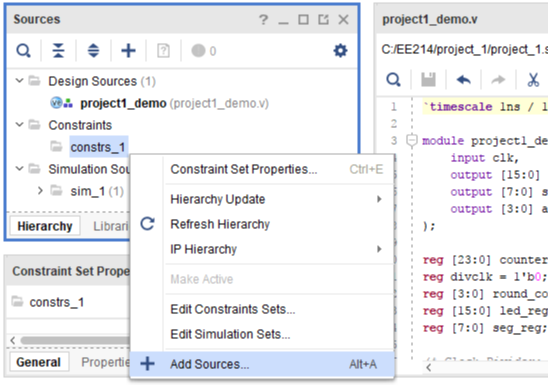
Task: Open search in the project1_demo.v editor
Action: [393, 80]
